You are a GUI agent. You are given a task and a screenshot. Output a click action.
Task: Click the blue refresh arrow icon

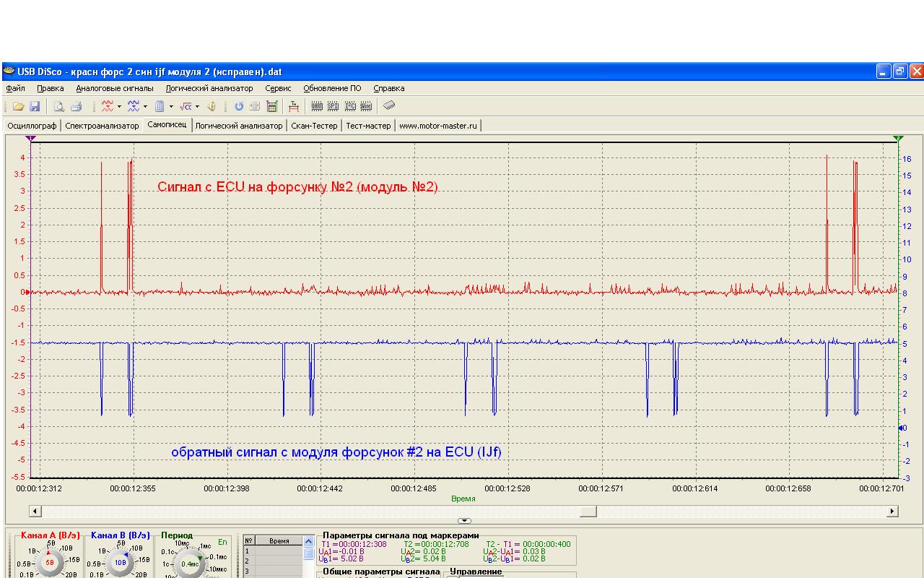click(x=239, y=106)
